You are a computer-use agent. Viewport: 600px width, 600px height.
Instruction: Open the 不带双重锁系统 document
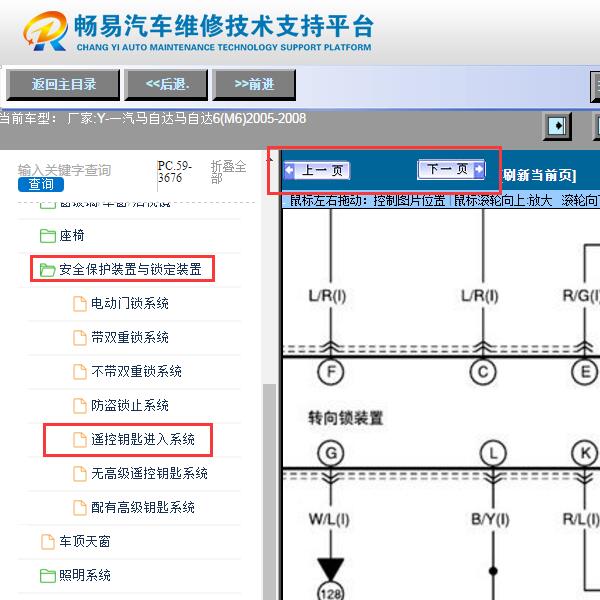136,372
